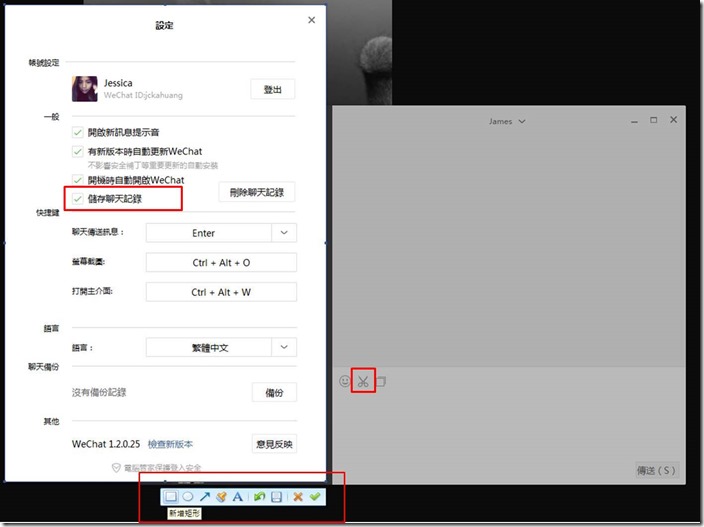Open the Enter send shortcut combo box
704x527 pixels.
[221, 233]
